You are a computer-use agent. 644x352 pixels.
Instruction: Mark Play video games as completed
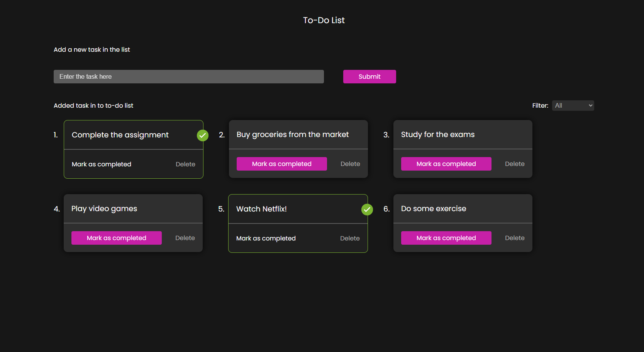117,238
